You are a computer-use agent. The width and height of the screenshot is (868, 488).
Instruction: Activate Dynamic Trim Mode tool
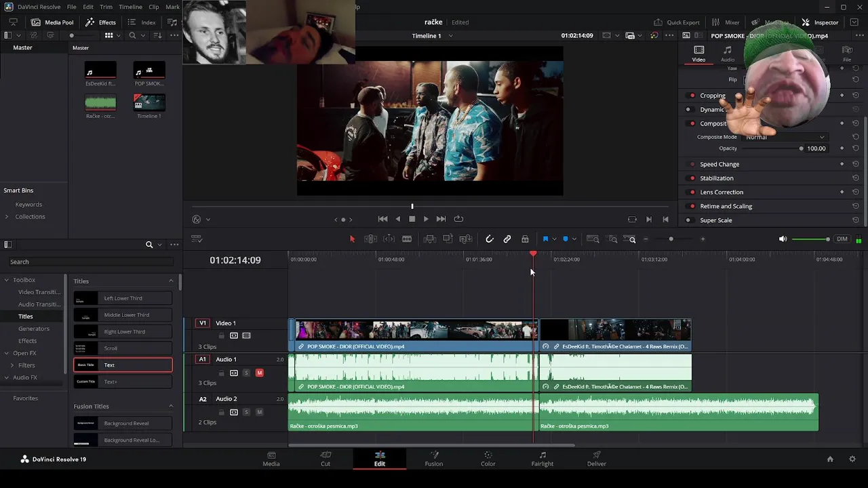click(389, 239)
